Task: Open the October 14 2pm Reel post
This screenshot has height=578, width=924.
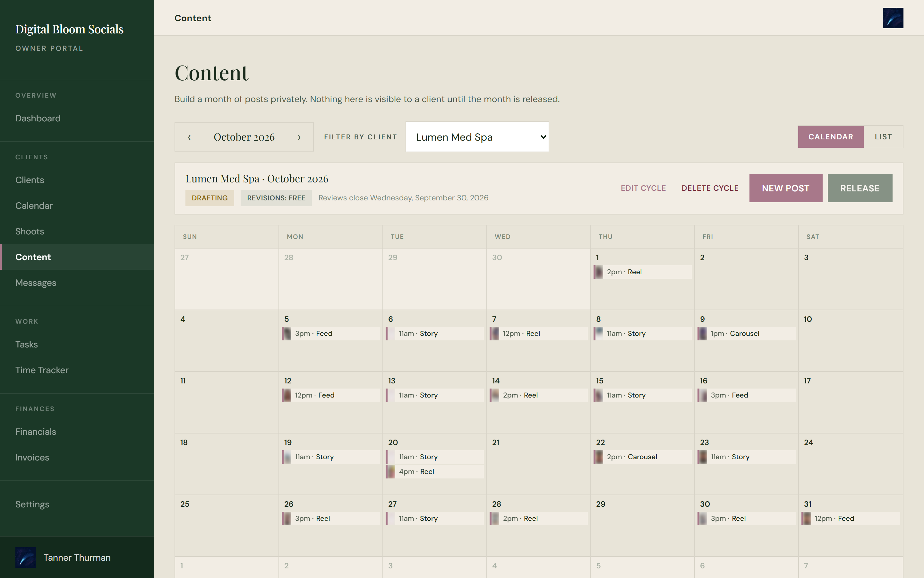Action: point(538,395)
